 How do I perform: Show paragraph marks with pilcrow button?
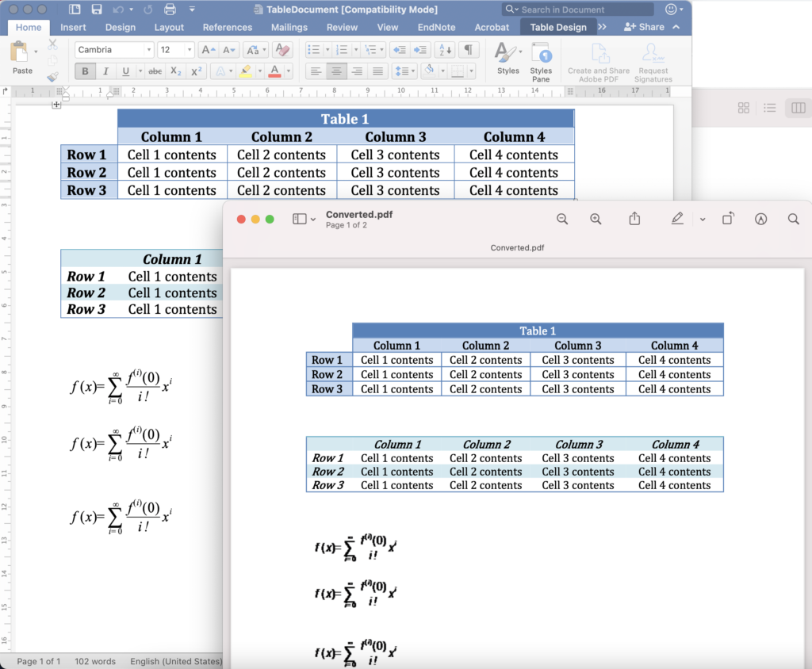coord(468,50)
